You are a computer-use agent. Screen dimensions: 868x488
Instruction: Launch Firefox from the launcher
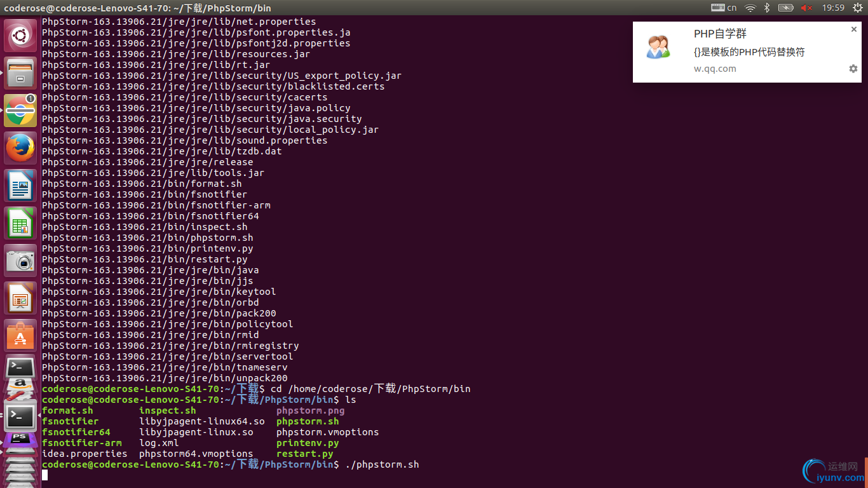(x=20, y=148)
